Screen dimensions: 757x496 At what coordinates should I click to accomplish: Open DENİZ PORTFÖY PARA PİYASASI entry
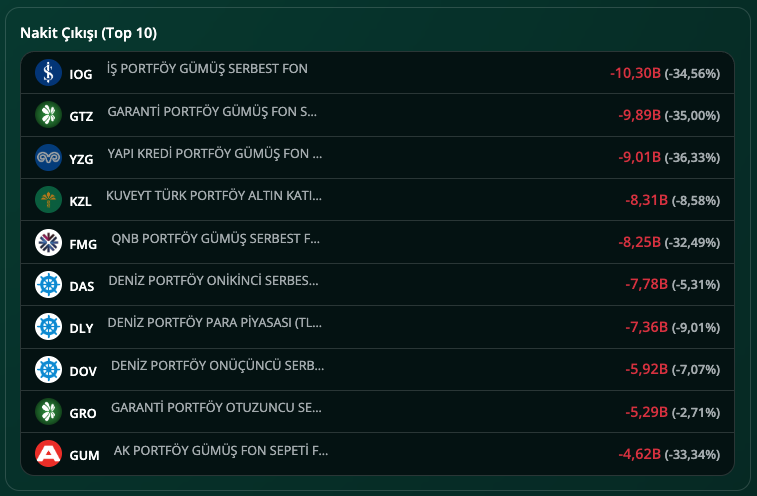pos(214,323)
